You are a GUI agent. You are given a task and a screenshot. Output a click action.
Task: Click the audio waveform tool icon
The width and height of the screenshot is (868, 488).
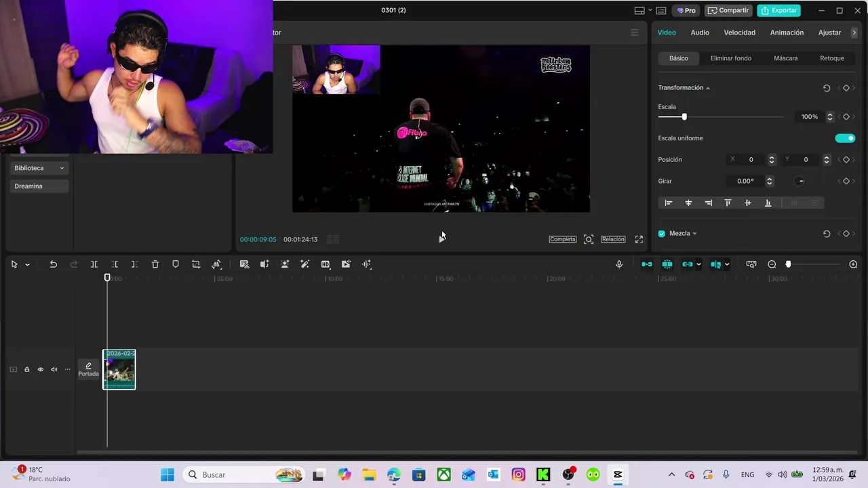366,264
